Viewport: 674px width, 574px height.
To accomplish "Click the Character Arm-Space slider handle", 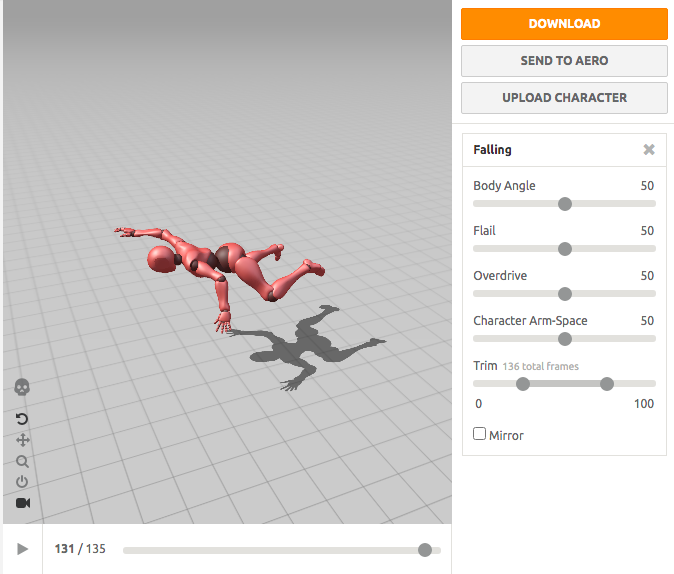I will [x=565, y=339].
